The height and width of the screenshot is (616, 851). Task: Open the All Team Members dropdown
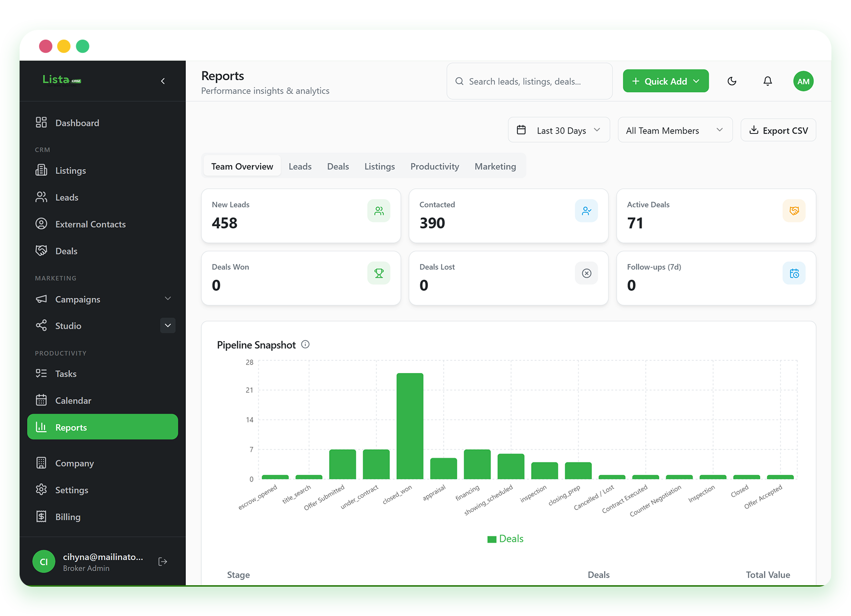tap(675, 130)
